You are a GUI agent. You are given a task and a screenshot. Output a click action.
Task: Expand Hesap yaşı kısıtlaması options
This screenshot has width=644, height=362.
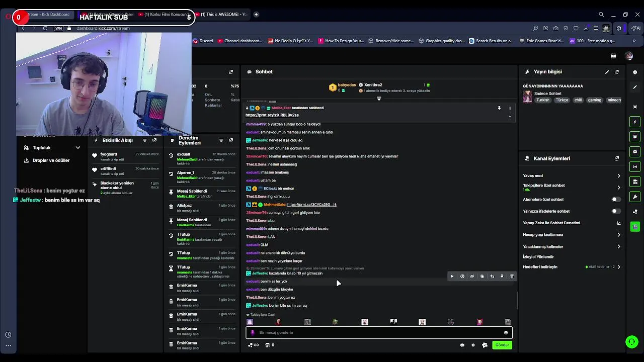point(618,235)
